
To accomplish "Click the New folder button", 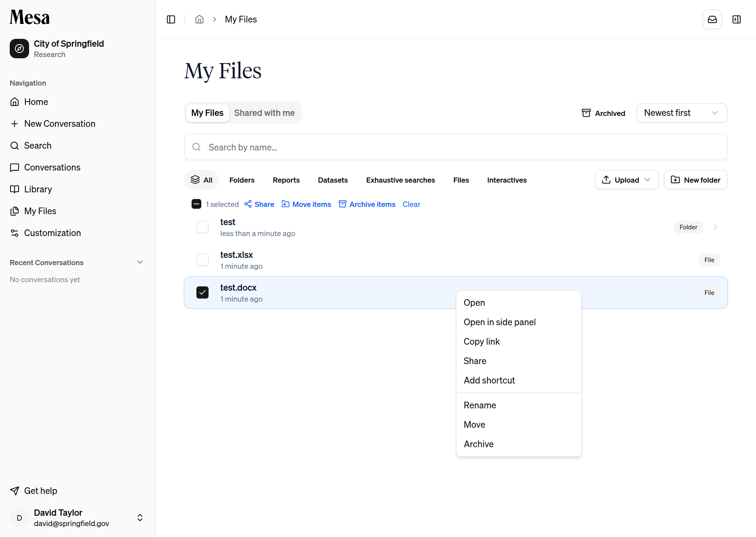I will (x=696, y=180).
